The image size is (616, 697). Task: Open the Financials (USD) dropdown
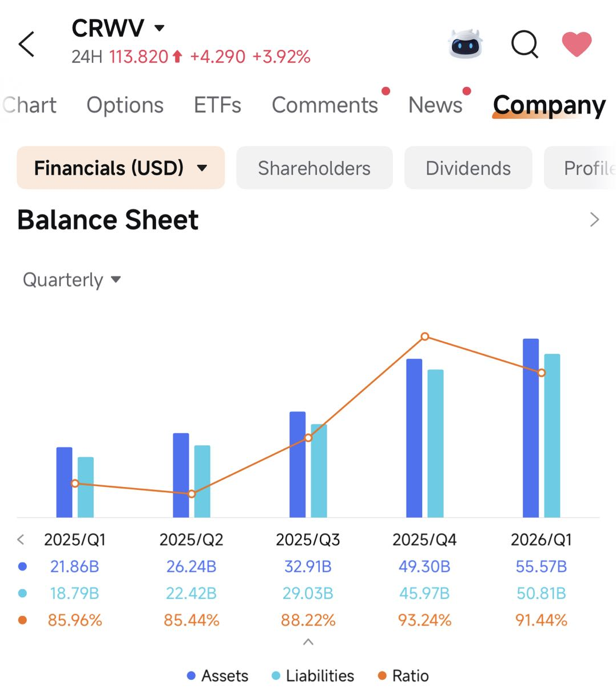click(x=121, y=168)
